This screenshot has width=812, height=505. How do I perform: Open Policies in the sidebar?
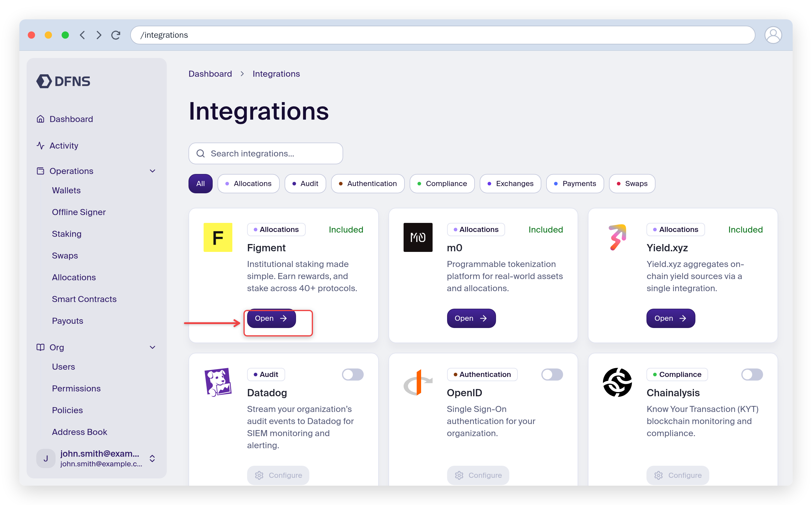click(67, 410)
